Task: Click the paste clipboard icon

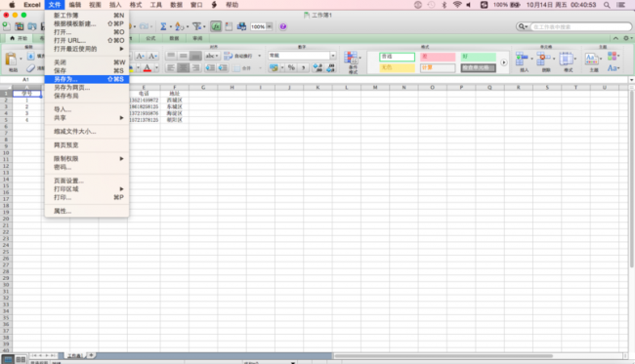Action: tap(12, 60)
